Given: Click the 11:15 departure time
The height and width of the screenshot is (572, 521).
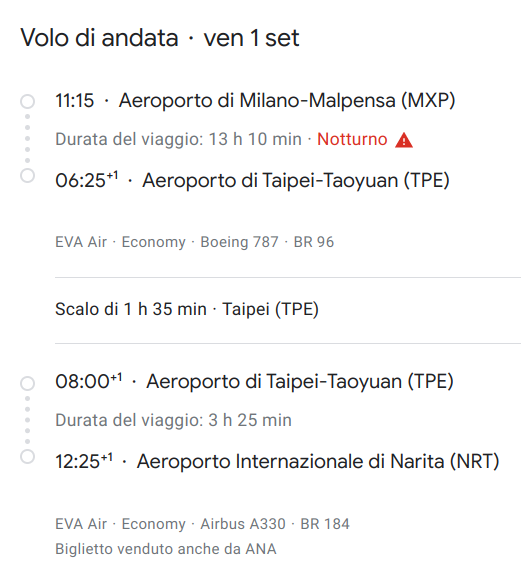Looking at the screenshot, I should 75,101.
